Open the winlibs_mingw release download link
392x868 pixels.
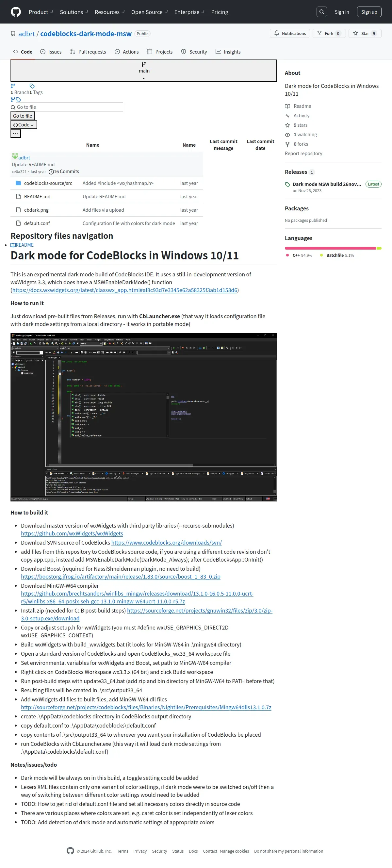[137, 598]
